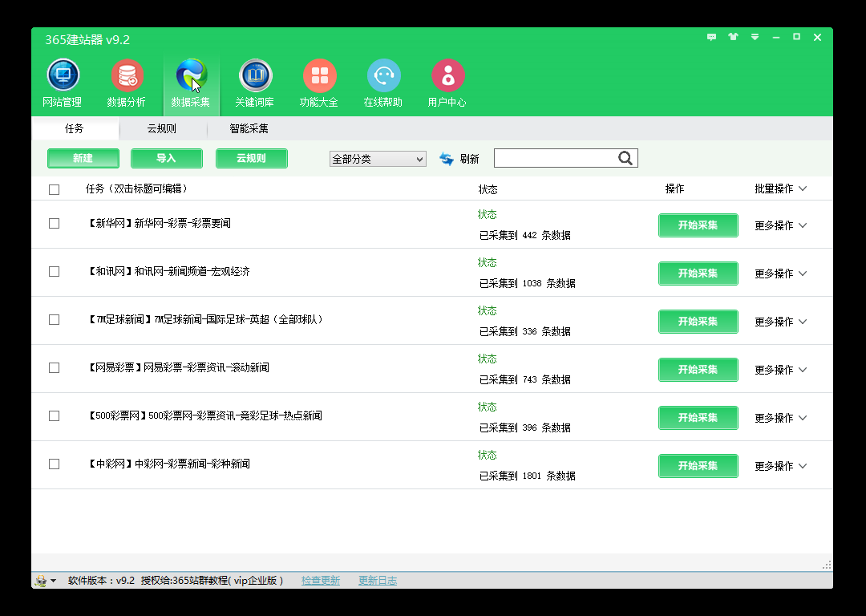The width and height of the screenshot is (866, 616).
Task: Check the 7M足球新闻 task checkbox
Action: pyautogui.click(x=55, y=319)
